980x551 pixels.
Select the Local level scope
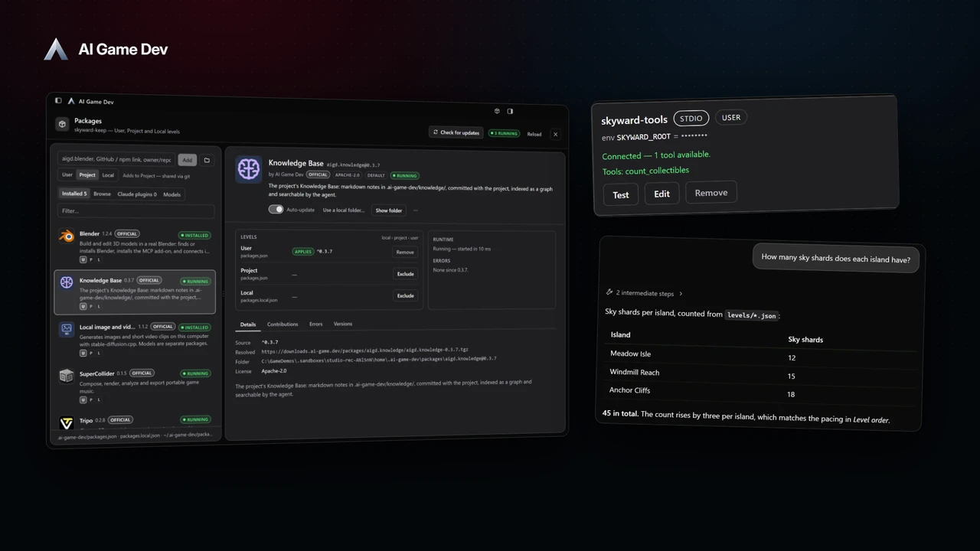tap(108, 174)
